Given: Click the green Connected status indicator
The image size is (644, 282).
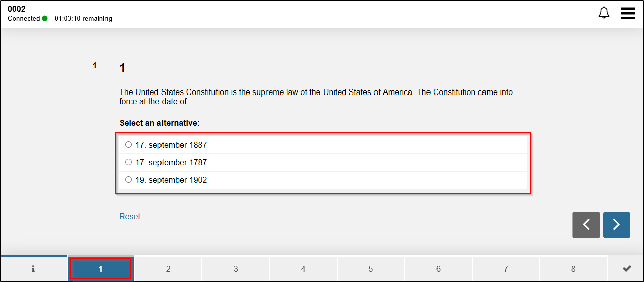Looking at the screenshot, I should click(45, 19).
